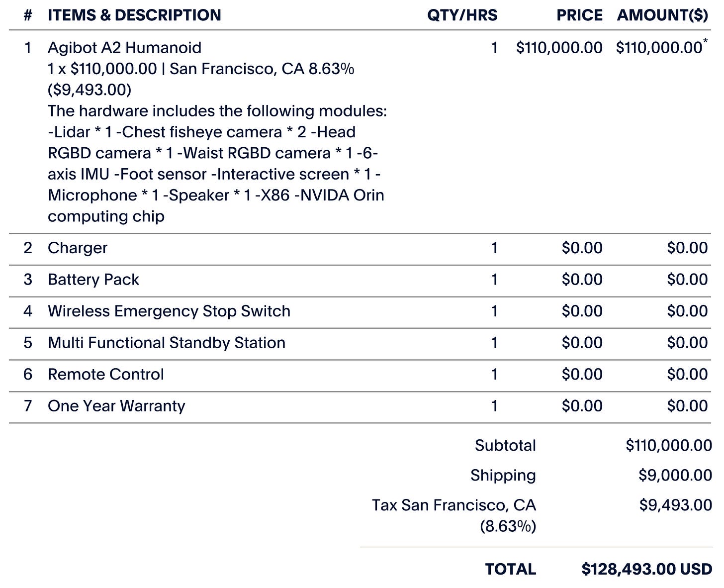Select the Battery Pack line item

(93, 280)
